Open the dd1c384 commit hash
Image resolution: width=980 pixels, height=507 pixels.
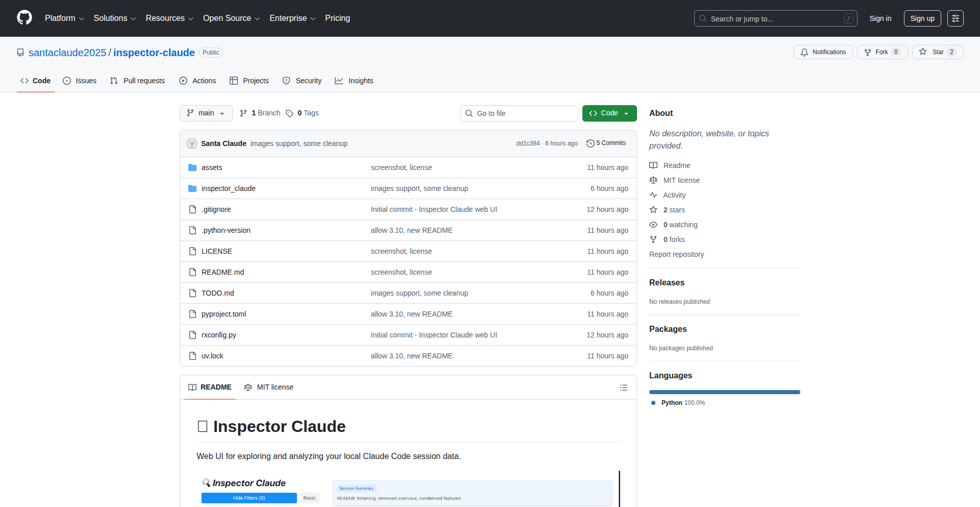(x=528, y=143)
